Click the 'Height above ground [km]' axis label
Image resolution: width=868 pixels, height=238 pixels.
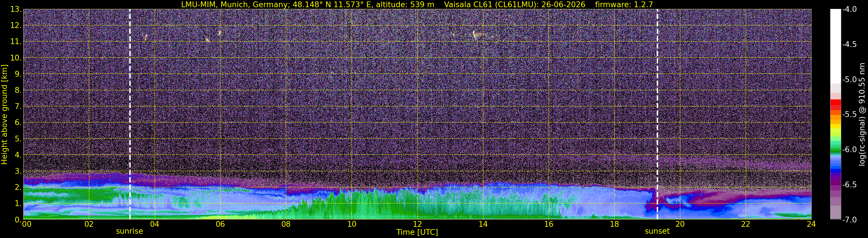(x=4, y=114)
